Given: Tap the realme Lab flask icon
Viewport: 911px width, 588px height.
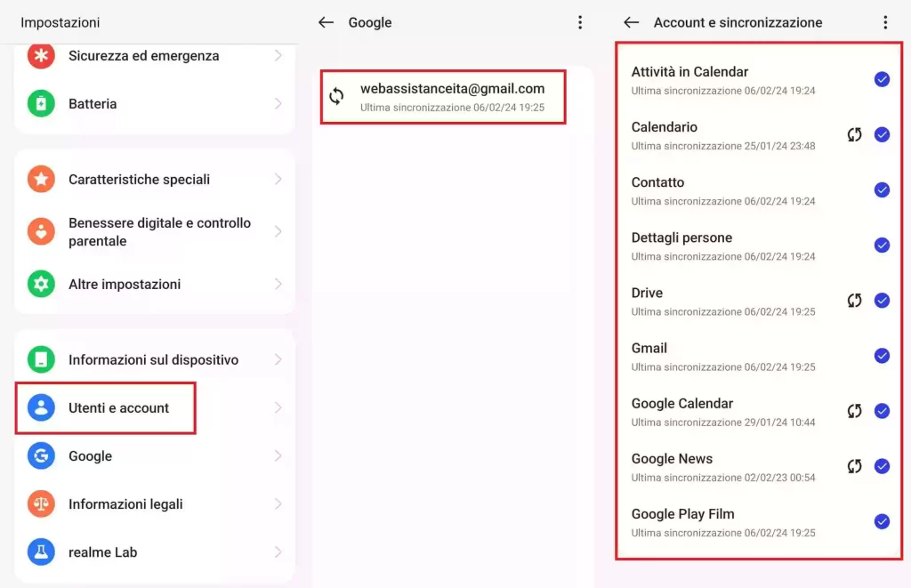Looking at the screenshot, I should pyautogui.click(x=41, y=552).
